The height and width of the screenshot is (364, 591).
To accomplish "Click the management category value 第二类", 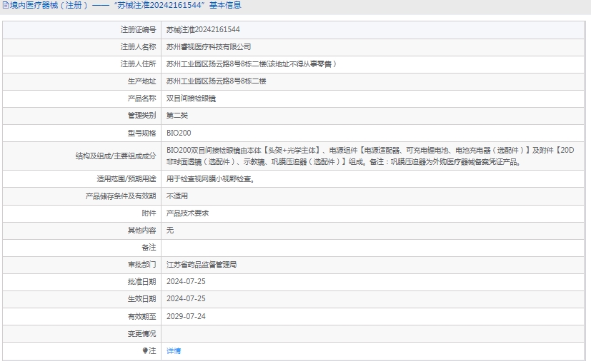I will [x=177, y=115].
